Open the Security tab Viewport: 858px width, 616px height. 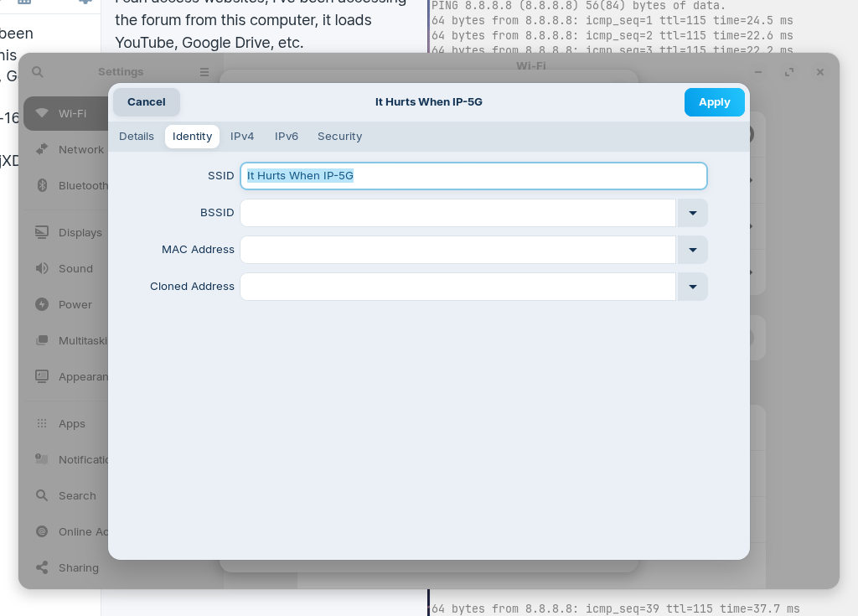tap(339, 137)
